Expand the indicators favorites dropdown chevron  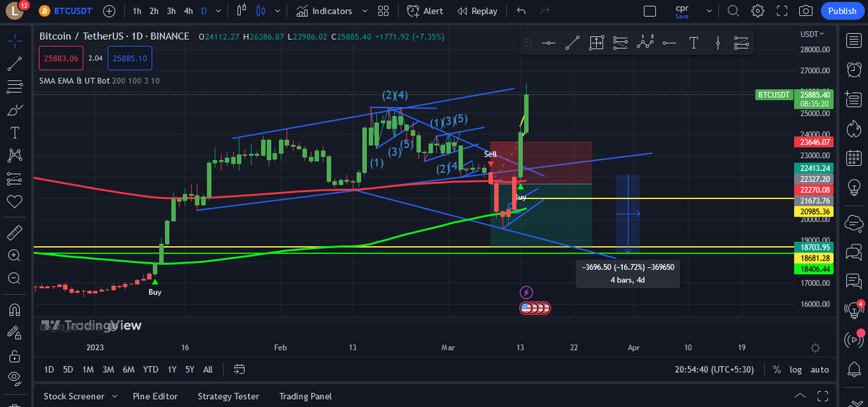(x=365, y=11)
